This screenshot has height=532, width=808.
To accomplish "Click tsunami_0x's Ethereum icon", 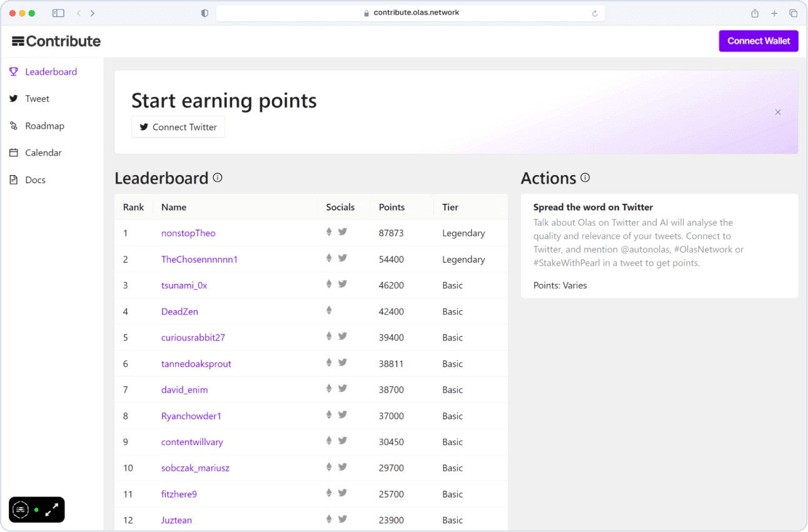I will click(x=329, y=284).
